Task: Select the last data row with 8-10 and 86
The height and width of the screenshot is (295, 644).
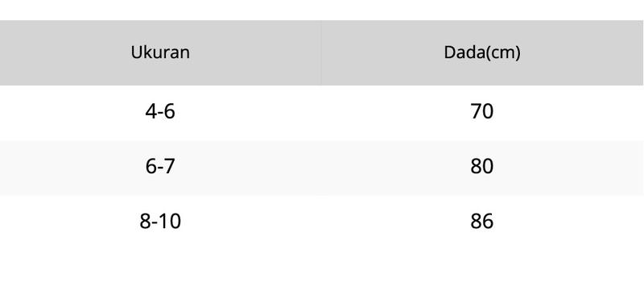Action: tap(322, 222)
